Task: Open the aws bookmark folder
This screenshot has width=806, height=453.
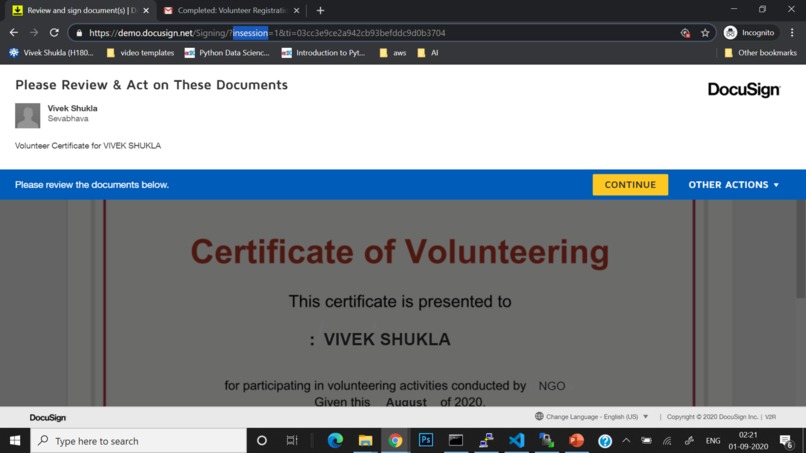Action: pyautogui.click(x=393, y=52)
